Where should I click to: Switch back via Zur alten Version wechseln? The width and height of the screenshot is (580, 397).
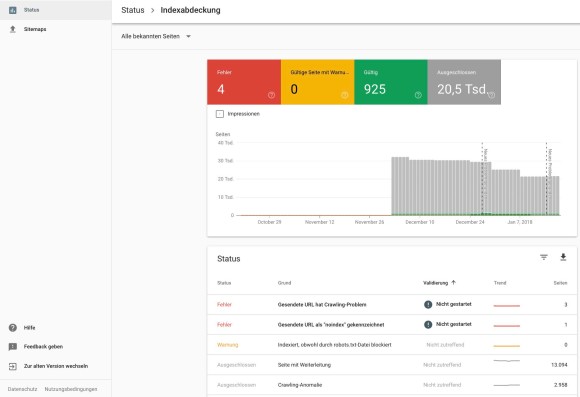point(56,366)
